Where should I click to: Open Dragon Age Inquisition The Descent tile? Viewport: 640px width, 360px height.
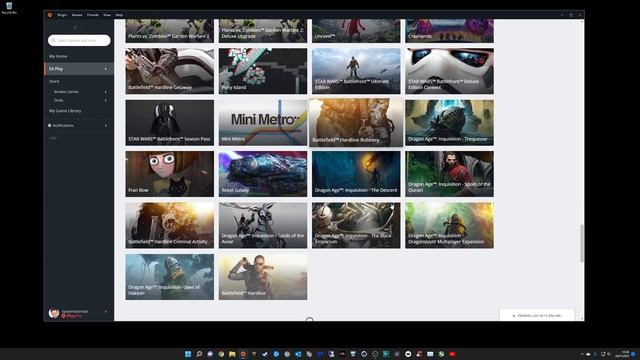356,174
